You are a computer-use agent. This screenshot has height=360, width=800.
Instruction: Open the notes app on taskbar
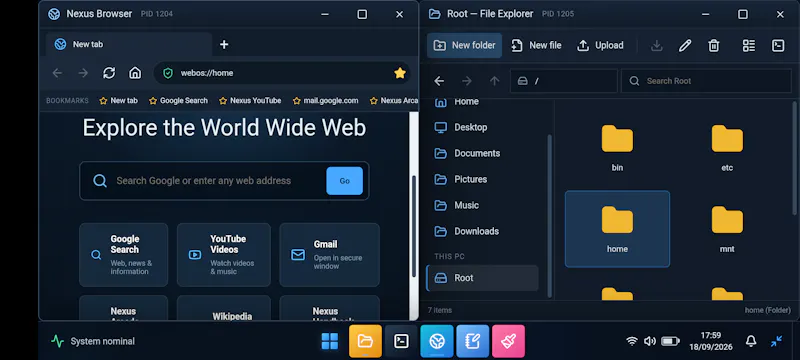(472, 341)
